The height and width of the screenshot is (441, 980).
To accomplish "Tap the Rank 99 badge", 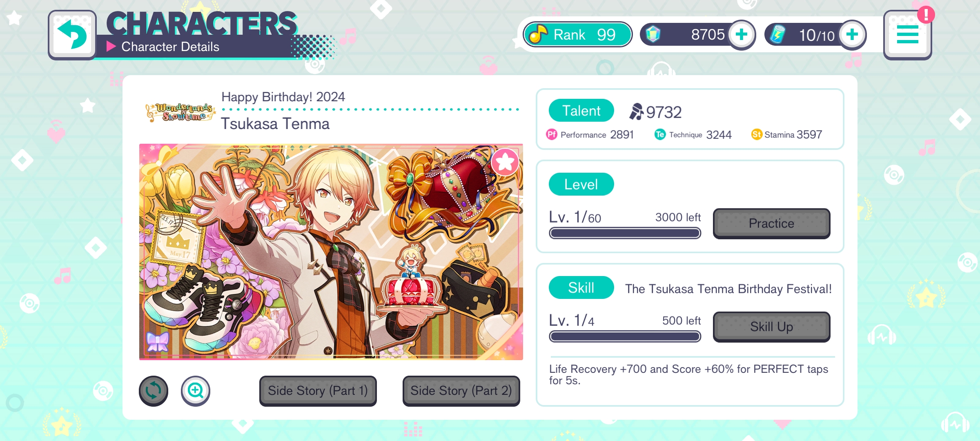I will [x=577, y=35].
